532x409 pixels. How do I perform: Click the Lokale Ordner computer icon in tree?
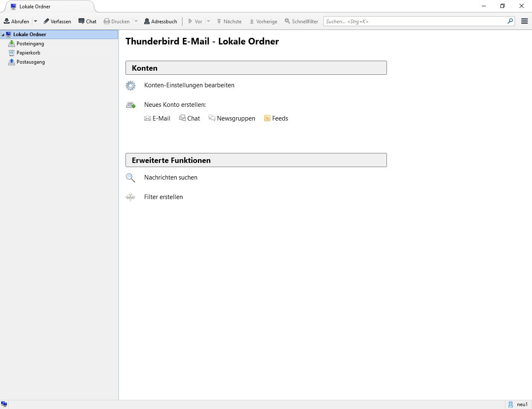[8, 34]
